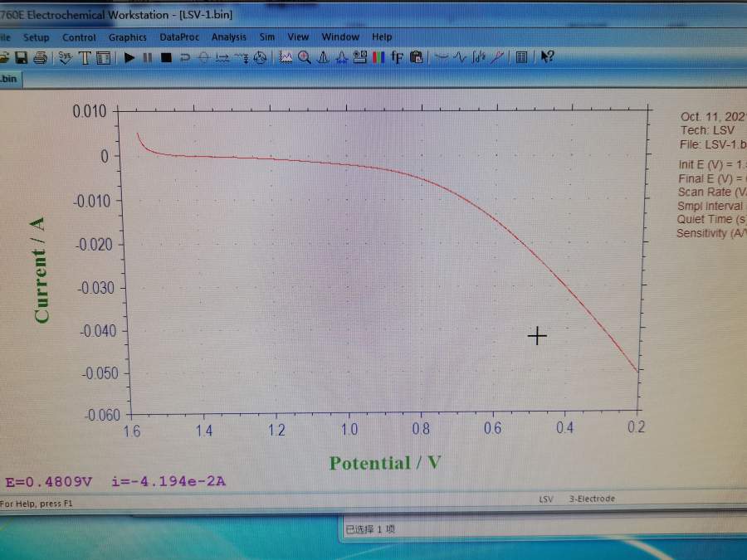The height and width of the screenshot is (560, 747).
Task: Show the present data plot icon
Action: click(286, 57)
